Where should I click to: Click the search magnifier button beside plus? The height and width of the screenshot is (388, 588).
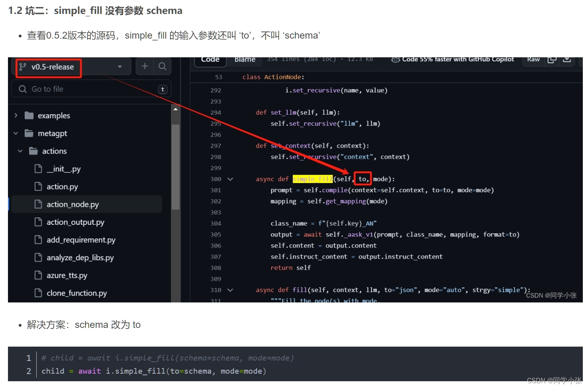coord(162,66)
